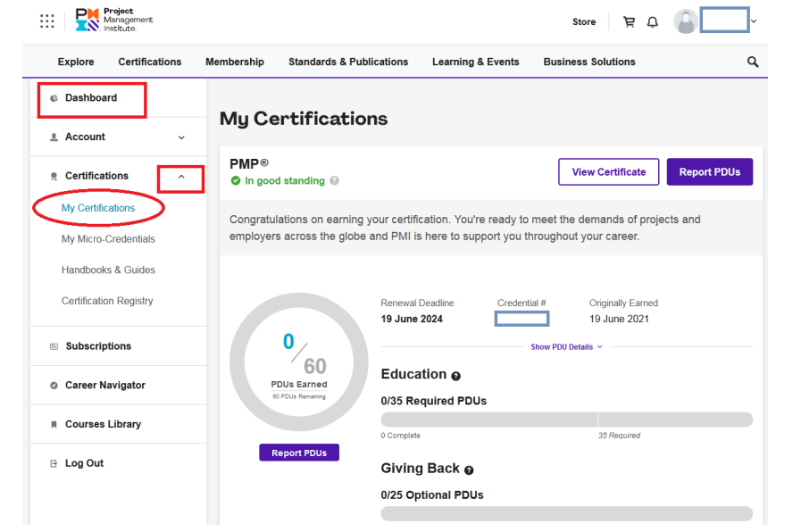Expand the user account dropdown arrow
801x532 pixels.
click(754, 21)
